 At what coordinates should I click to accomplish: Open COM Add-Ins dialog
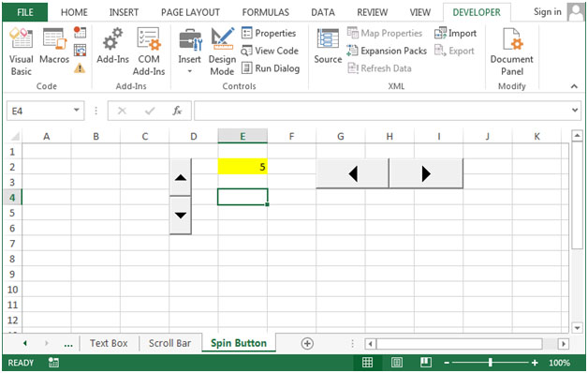[149, 52]
